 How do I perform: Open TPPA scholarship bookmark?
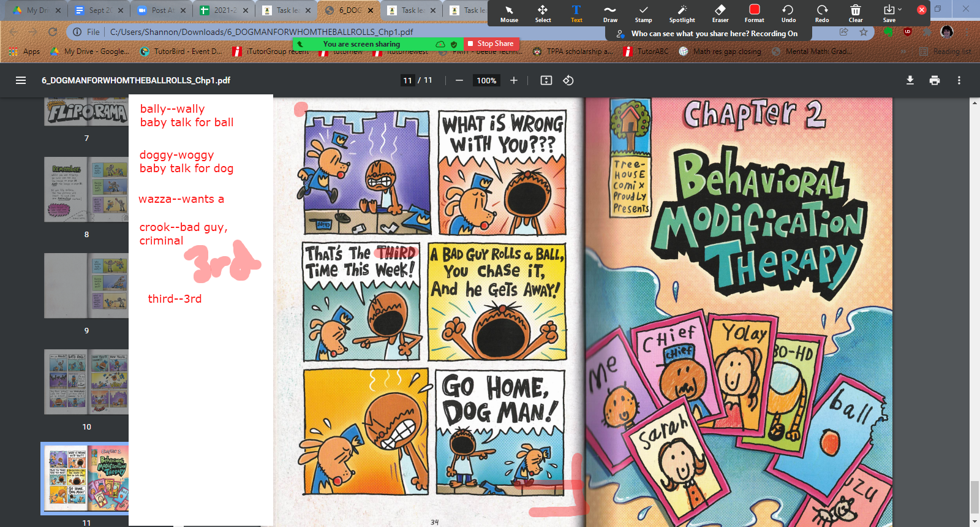573,51
